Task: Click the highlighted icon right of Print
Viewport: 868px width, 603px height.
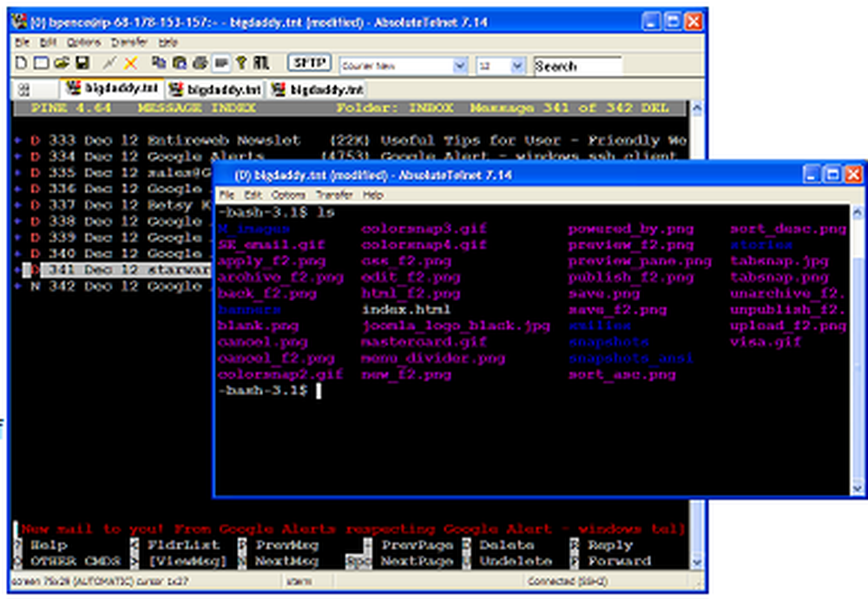Action: pos(220,63)
